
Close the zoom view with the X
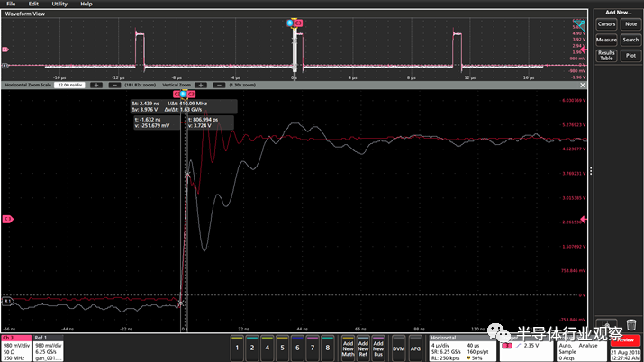(x=583, y=85)
